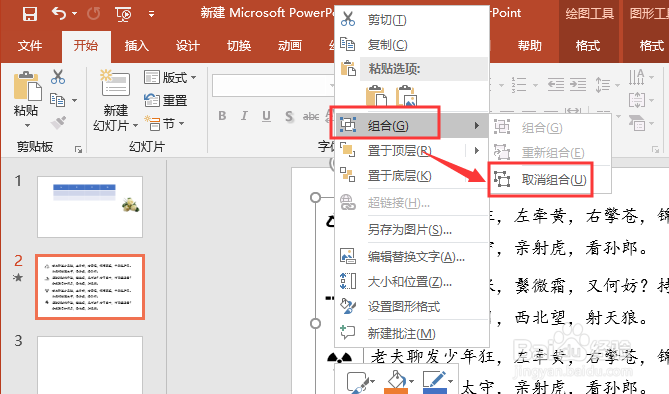669x394 pixels.
Task: Click shape outline pen color
Action: click(x=434, y=382)
